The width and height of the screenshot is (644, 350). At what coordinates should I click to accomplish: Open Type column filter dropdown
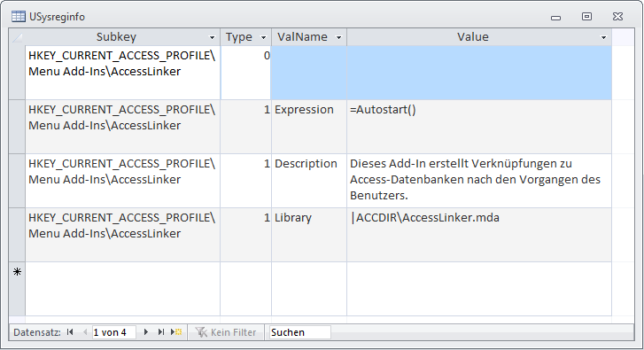[263, 38]
